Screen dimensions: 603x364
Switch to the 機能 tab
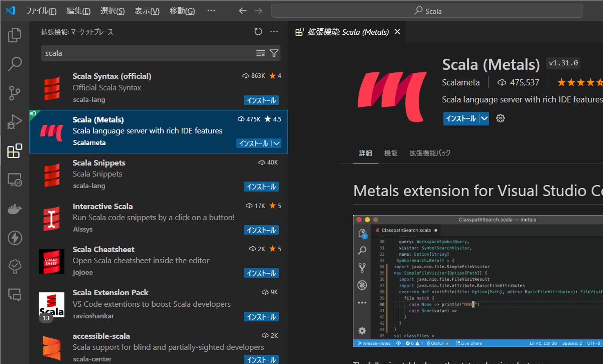[391, 153]
